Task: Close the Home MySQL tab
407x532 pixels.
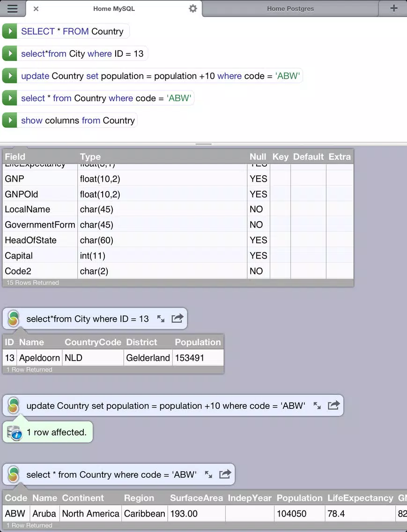Action: coord(36,9)
